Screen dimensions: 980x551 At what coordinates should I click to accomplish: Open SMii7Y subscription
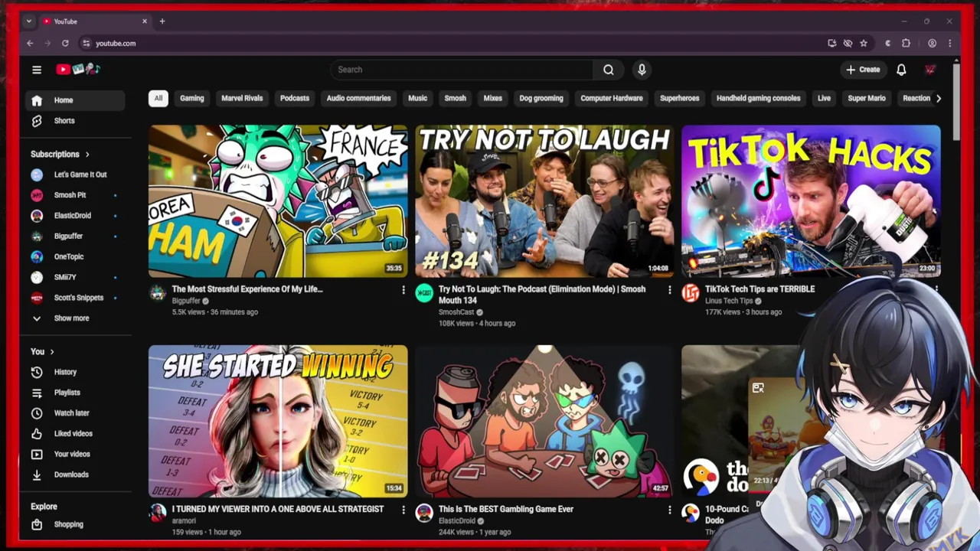tap(74, 277)
